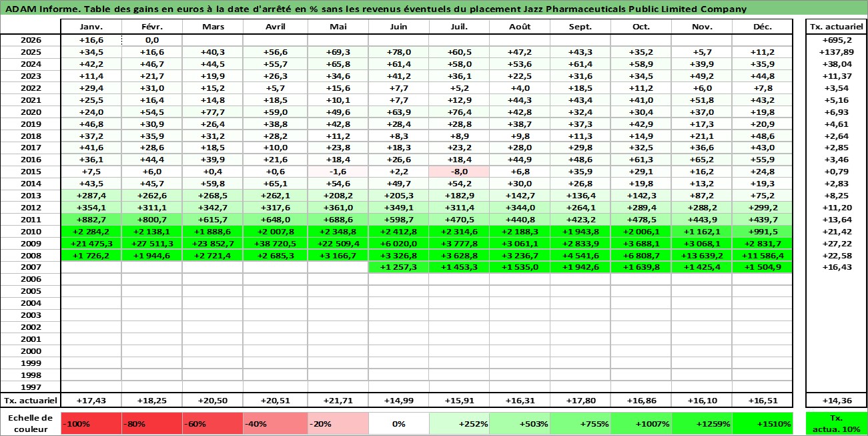Select the +882,7 cell in 2011

pos(91,220)
